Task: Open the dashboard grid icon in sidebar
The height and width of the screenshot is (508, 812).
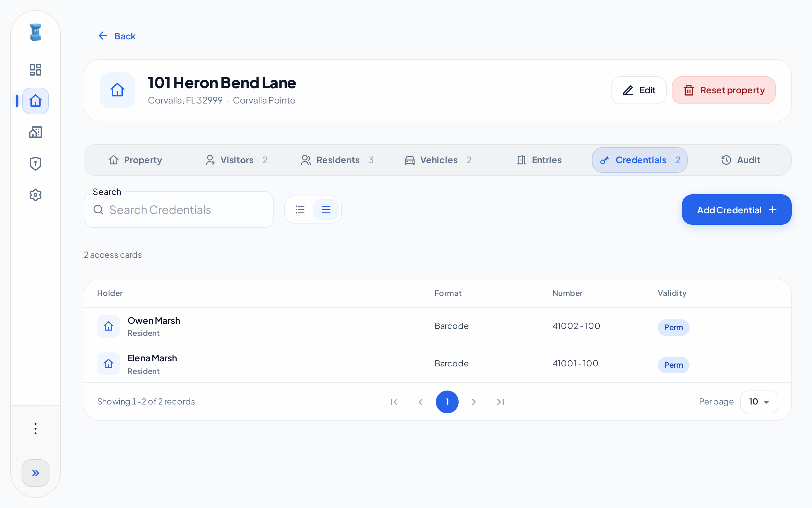Action: [35, 70]
